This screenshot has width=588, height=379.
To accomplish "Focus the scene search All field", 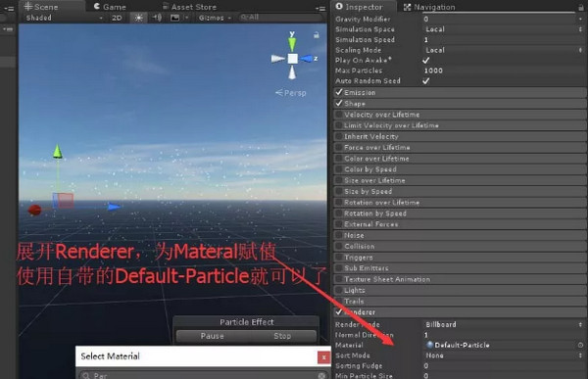I will 280,18.
